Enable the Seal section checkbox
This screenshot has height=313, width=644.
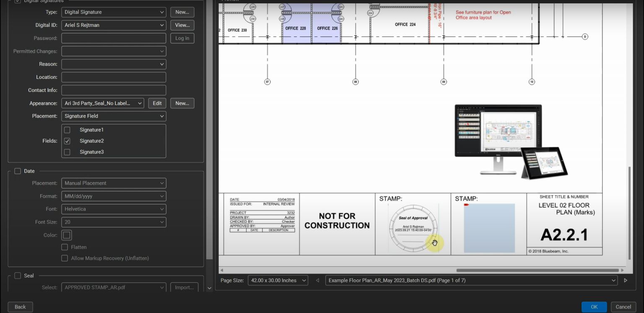click(18, 276)
